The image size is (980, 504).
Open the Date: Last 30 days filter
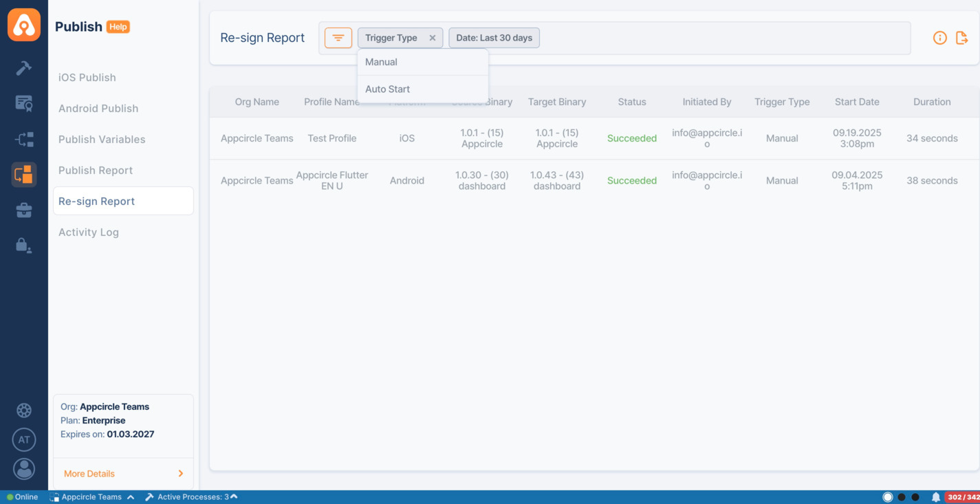(494, 38)
